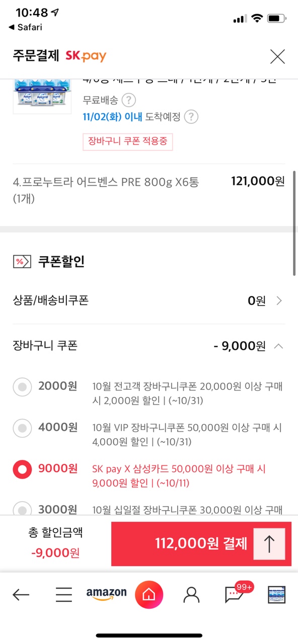The width and height of the screenshot is (298, 644).
Task: Tap the back arrow in bottom navigation
Action: 21,595
